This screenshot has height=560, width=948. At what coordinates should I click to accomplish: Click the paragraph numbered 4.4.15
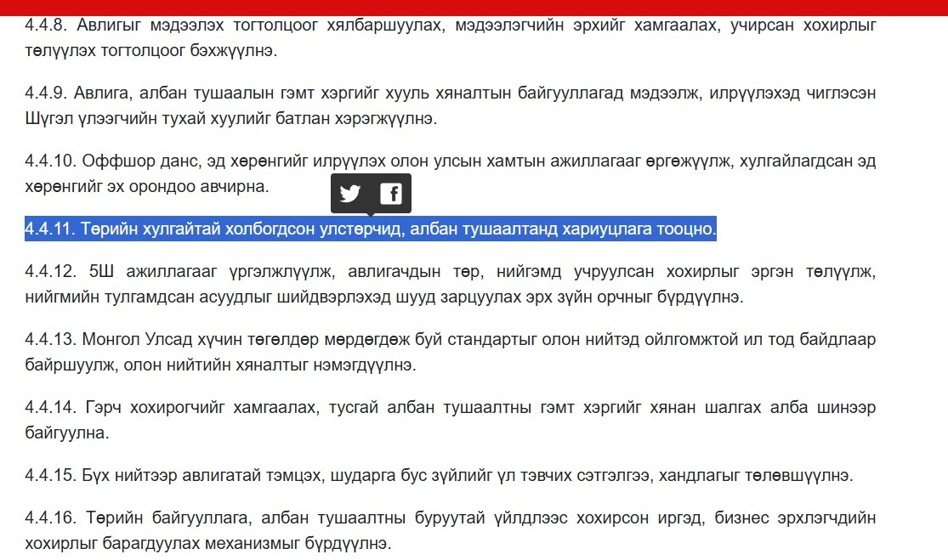point(438,475)
